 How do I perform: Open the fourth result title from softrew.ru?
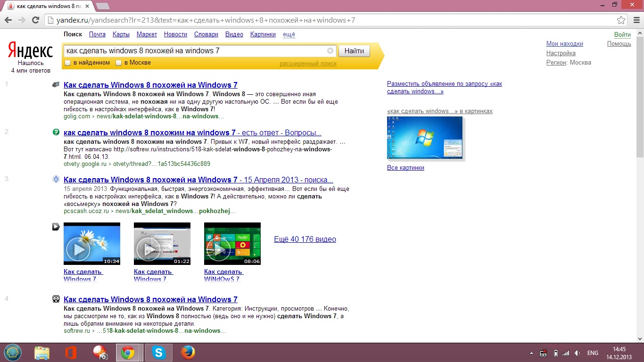[150, 300]
